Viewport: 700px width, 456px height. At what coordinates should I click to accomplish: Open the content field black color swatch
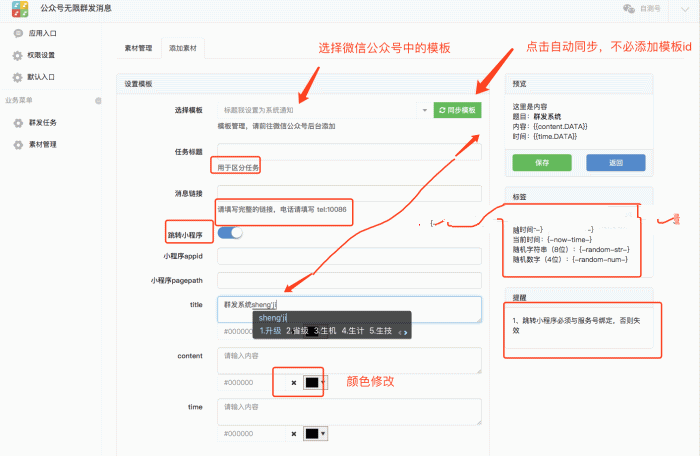tap(314, 382)
